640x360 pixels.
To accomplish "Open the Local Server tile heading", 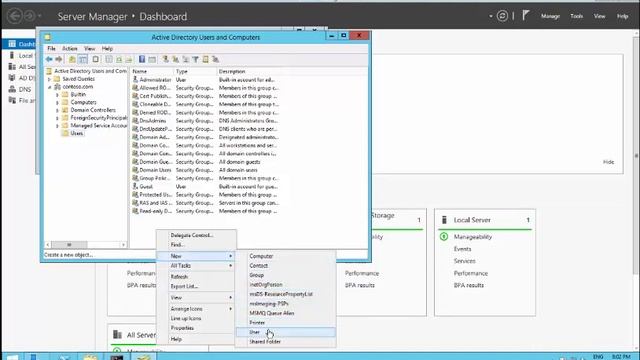I will pyautogui.click(x=472, y=220).
